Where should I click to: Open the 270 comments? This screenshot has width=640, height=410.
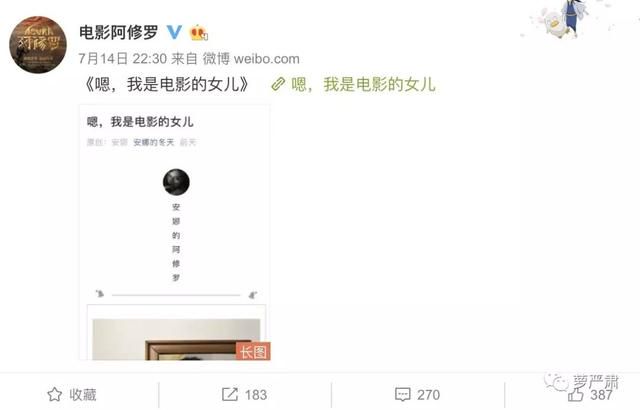[428, 395]
